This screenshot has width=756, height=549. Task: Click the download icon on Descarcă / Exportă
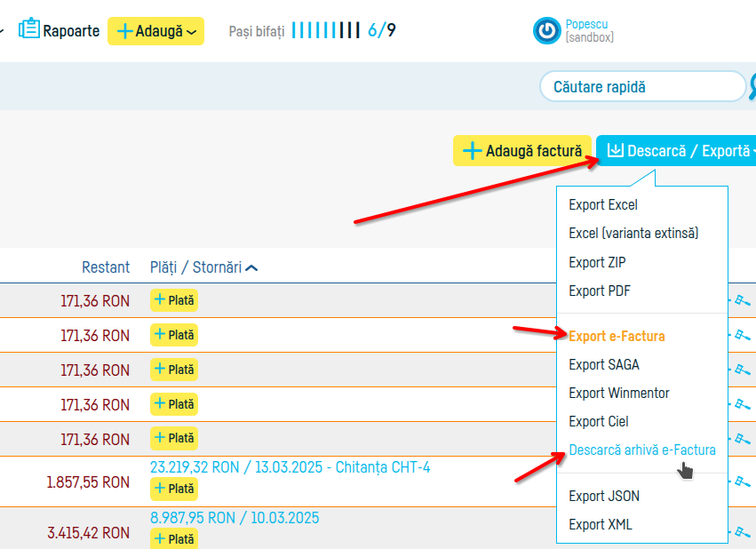[x=615, y=151]
